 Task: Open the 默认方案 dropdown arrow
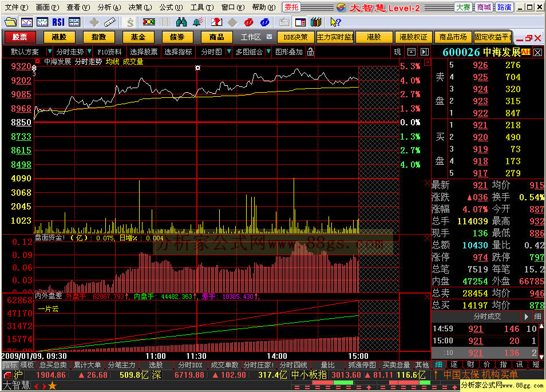(x=49, y=52)
